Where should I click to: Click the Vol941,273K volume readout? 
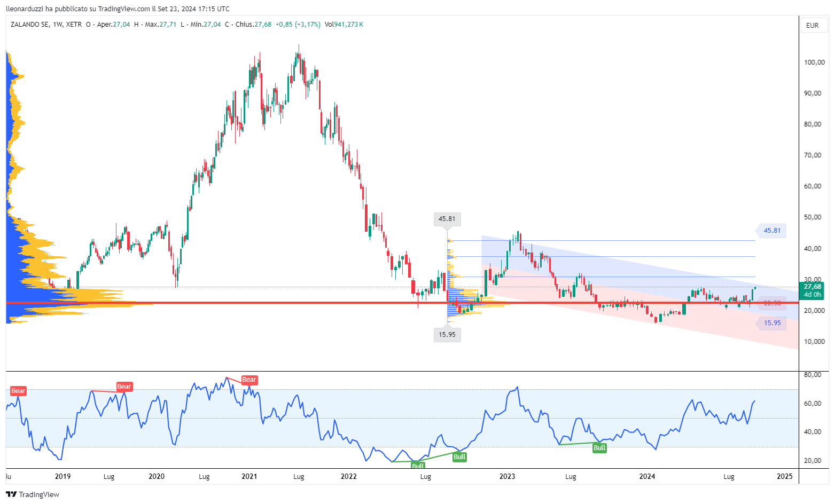(344, 25)
